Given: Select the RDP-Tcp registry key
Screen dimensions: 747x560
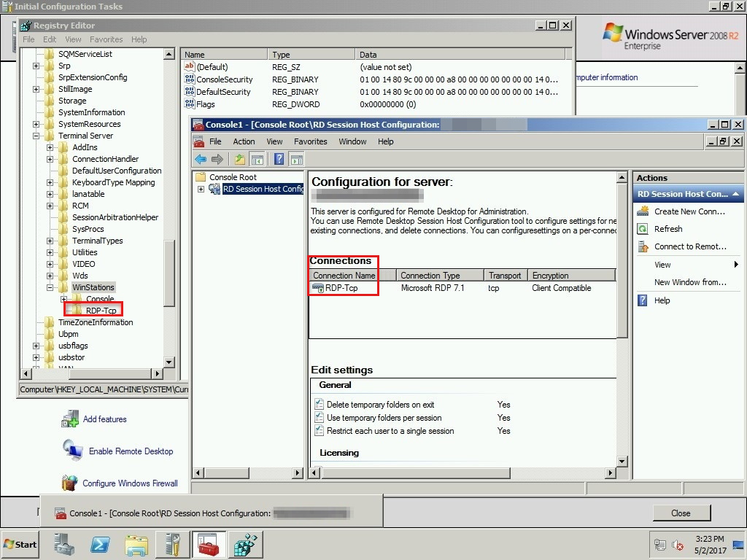Looking at the screenshot, I should pyautogui.click(x=101, y=311).
